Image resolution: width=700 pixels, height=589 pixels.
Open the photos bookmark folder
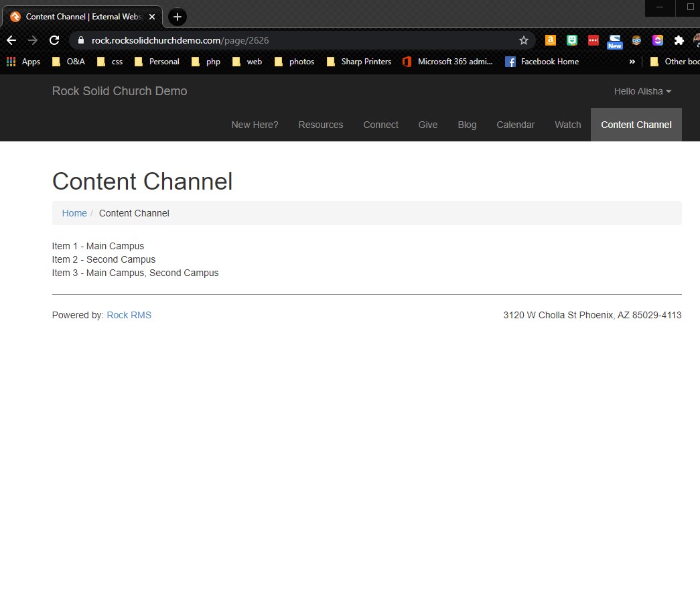(294, 62)
